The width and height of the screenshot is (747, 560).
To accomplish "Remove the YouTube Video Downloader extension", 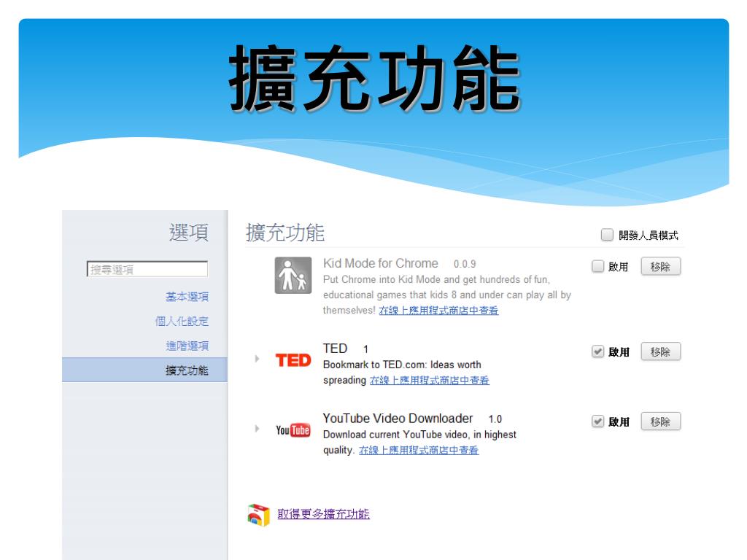I will [x=660, y=421].
